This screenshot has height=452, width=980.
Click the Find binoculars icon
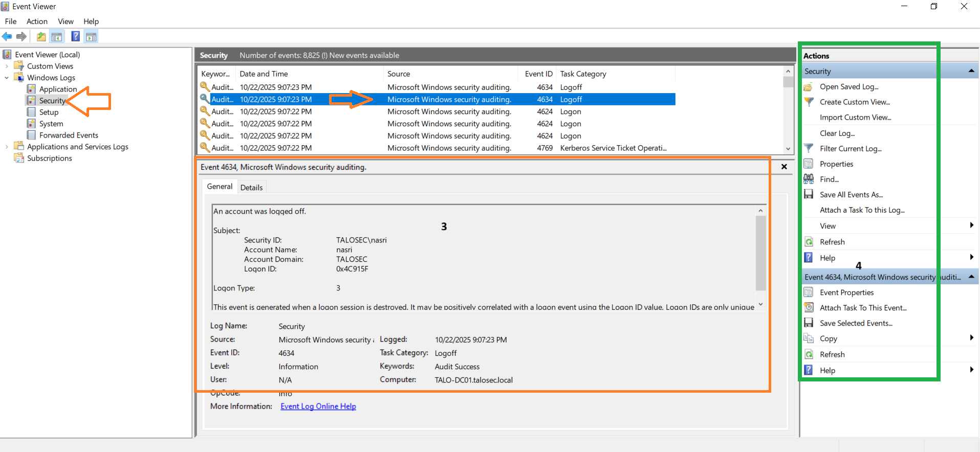[809, 179]
